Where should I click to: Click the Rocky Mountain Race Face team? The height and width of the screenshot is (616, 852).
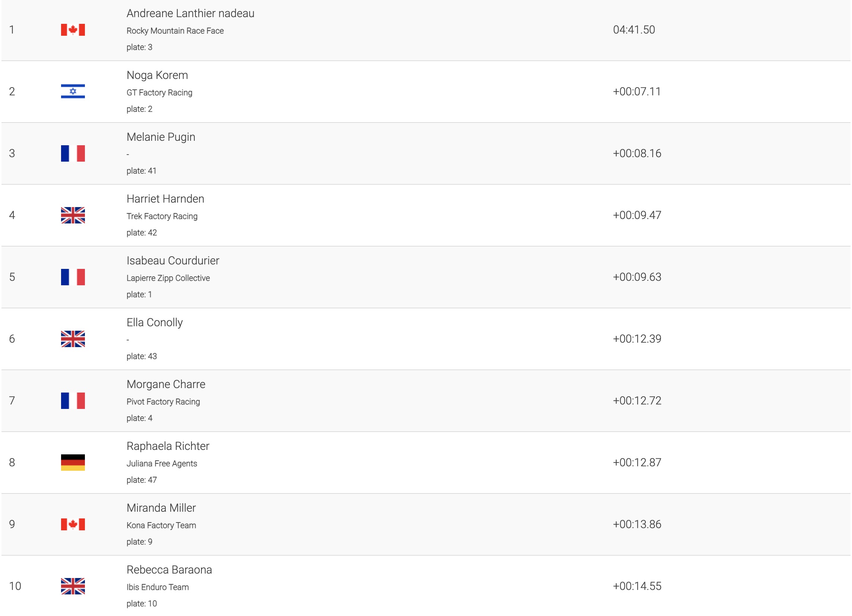tap(175, 31)
